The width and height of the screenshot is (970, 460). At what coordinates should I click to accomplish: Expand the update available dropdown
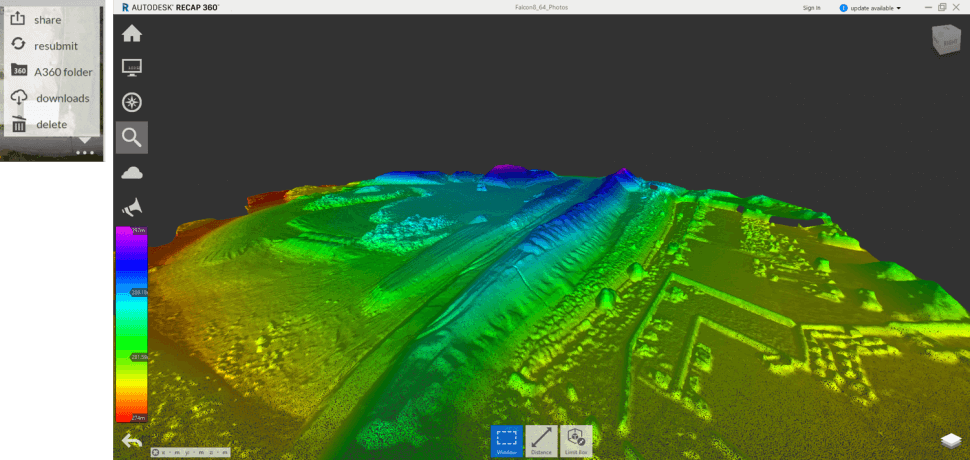tap(870, 8)
